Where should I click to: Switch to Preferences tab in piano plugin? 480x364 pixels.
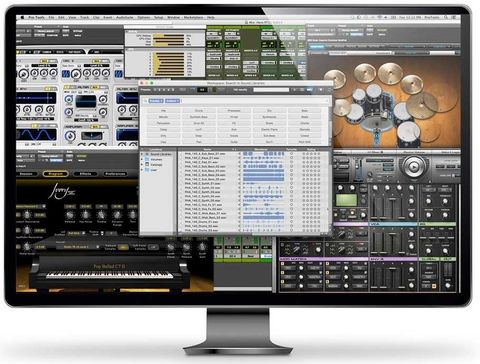[115, 174]
